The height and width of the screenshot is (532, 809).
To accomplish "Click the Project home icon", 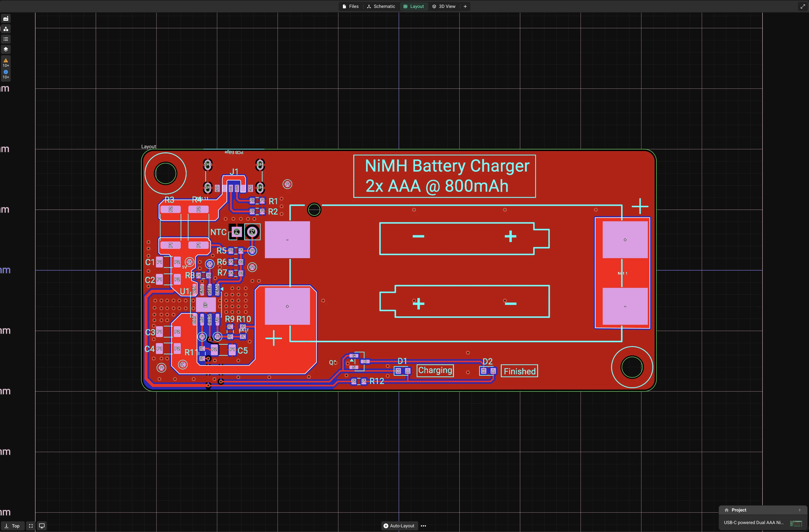I will tap(726, 510).
